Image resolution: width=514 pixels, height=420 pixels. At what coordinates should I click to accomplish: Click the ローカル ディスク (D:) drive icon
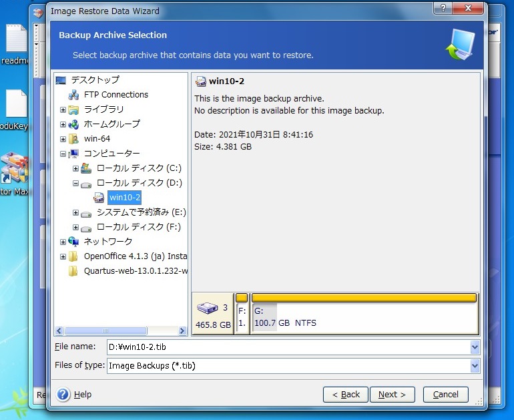(86, 184)
